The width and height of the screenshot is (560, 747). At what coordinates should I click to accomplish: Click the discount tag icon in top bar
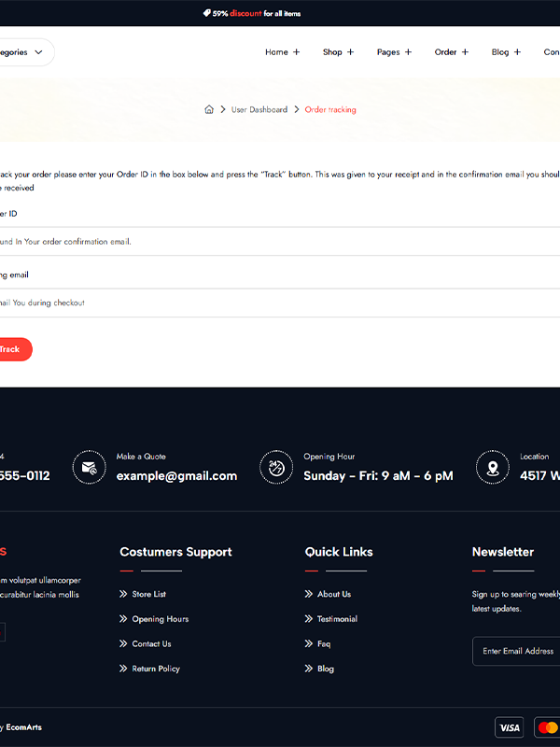tap(206, 14)
